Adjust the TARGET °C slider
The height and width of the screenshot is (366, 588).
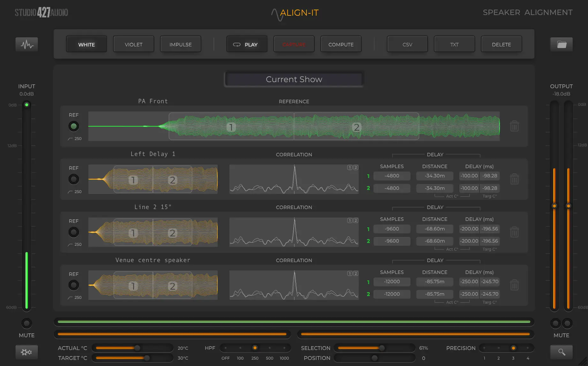[147, 358]
